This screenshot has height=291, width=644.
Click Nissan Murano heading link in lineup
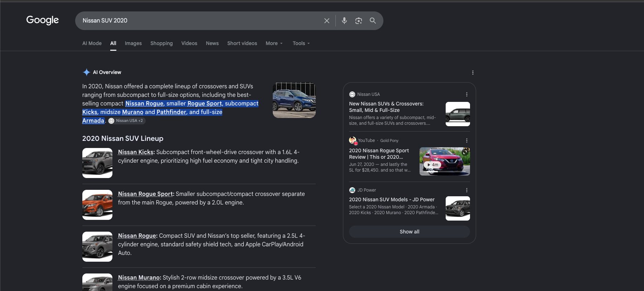click(x=139, y=277)
